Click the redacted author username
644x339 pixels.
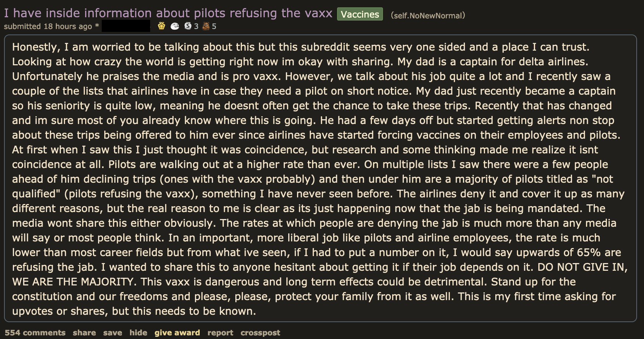(x=126, y=26)
